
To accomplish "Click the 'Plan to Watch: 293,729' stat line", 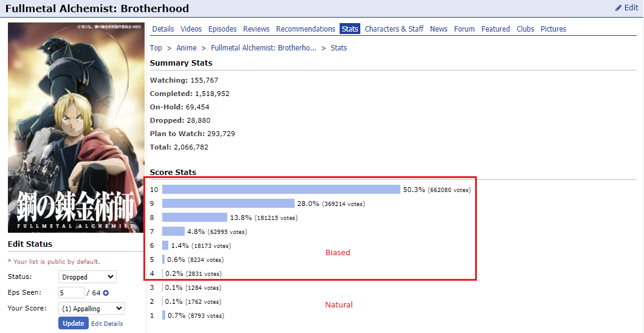I will coord(192,134).
